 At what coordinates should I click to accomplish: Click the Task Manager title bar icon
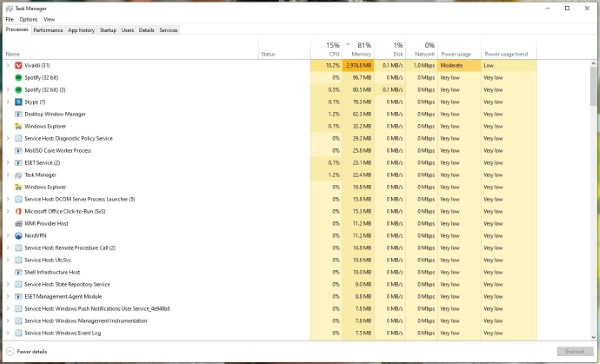(9, 8)
